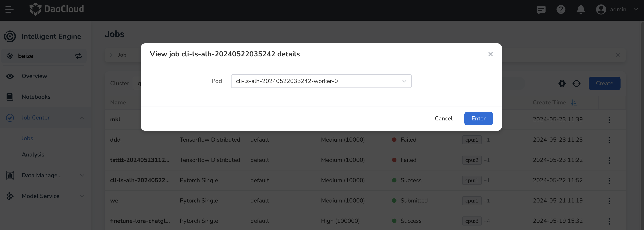
Task: Go to the Overview page
Action: tap(34, 76)
